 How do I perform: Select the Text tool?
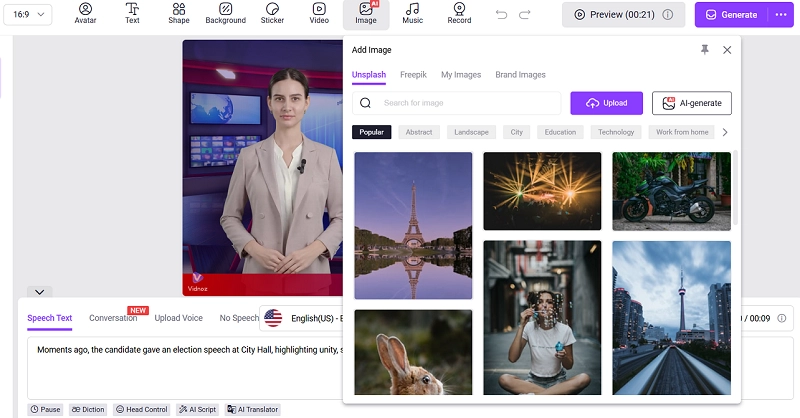point(132,13)
